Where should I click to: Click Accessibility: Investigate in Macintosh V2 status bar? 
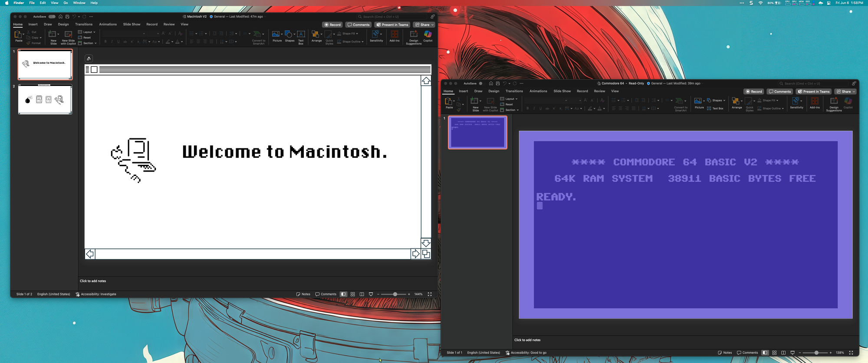tap(96, 294)
